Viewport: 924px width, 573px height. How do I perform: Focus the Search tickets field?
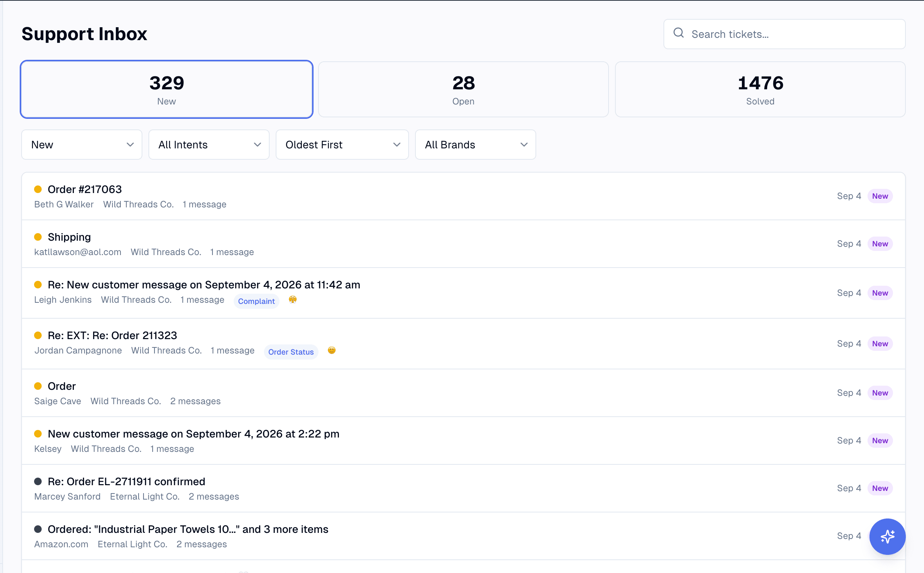click(x=784, y=34)
